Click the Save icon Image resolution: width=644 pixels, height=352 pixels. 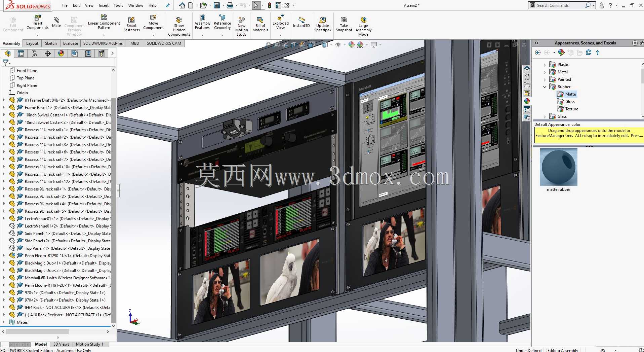pos(217,5)
